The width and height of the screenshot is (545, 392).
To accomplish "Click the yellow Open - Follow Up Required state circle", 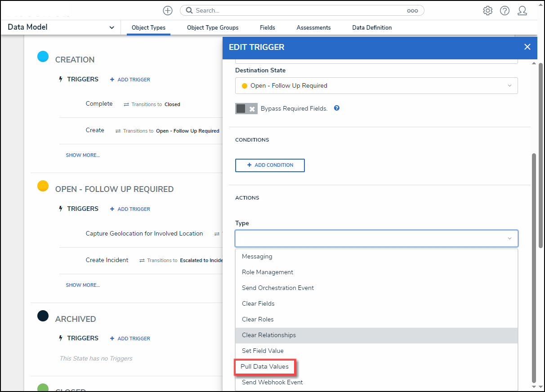I will coord(43,186).
